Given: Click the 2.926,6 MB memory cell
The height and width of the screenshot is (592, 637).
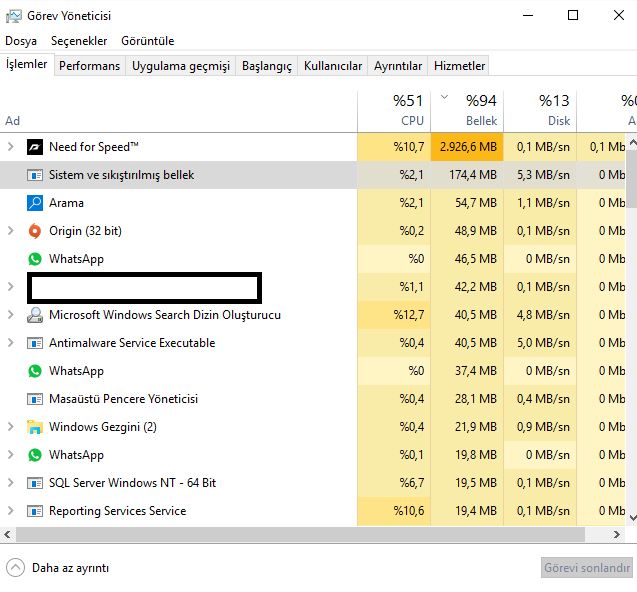Looking at the screenshot, I should coord(467,147).
